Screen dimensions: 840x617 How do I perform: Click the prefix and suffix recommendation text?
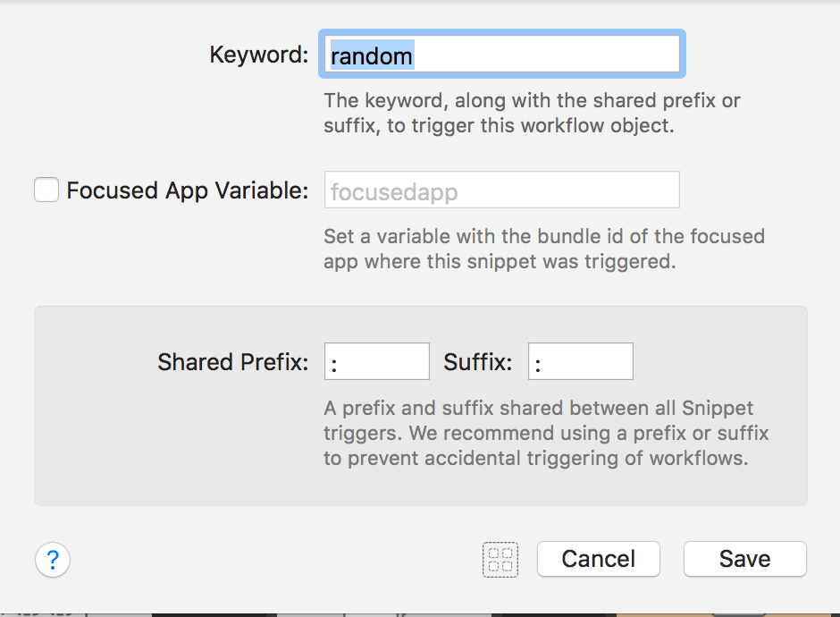[x=545, y=434]
